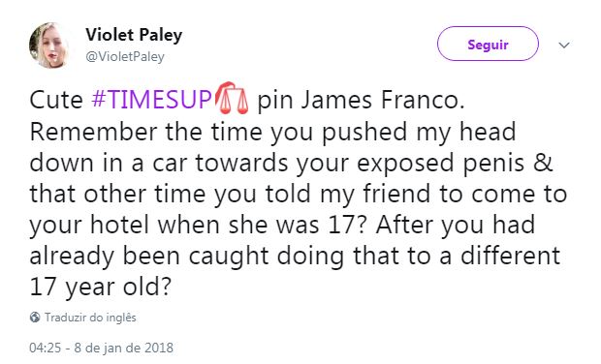Click the ampersand symbol in tweet text
Image resolution: width=601 pixels, height=364 pixels.
click(x=543, y=163)
